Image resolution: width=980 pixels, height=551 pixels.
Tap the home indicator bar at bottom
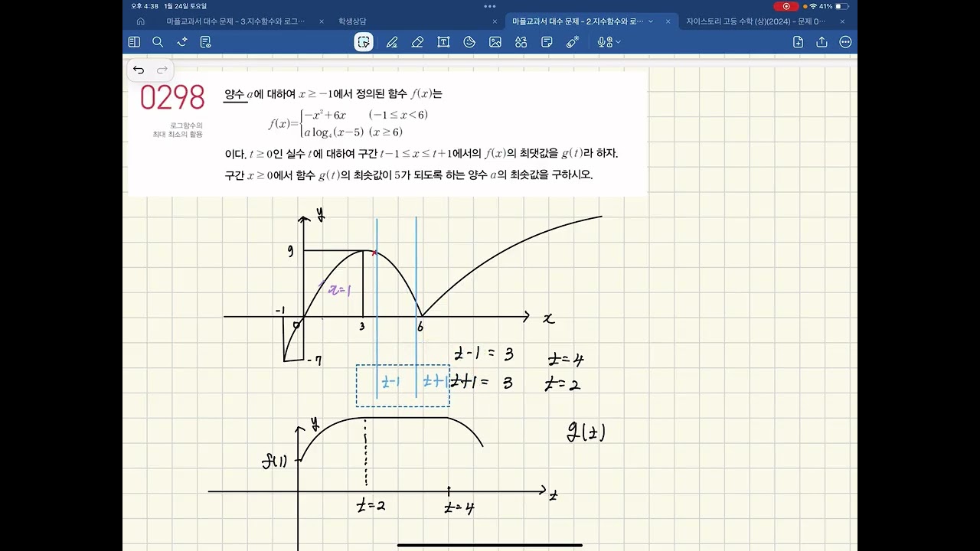[490, 545]
